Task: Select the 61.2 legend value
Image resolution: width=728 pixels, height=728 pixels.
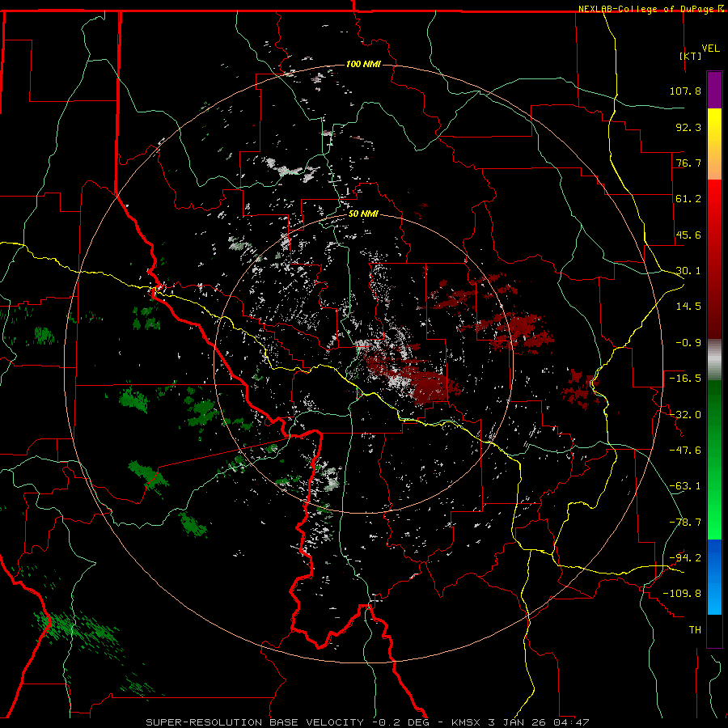Action: coord(688,199)
